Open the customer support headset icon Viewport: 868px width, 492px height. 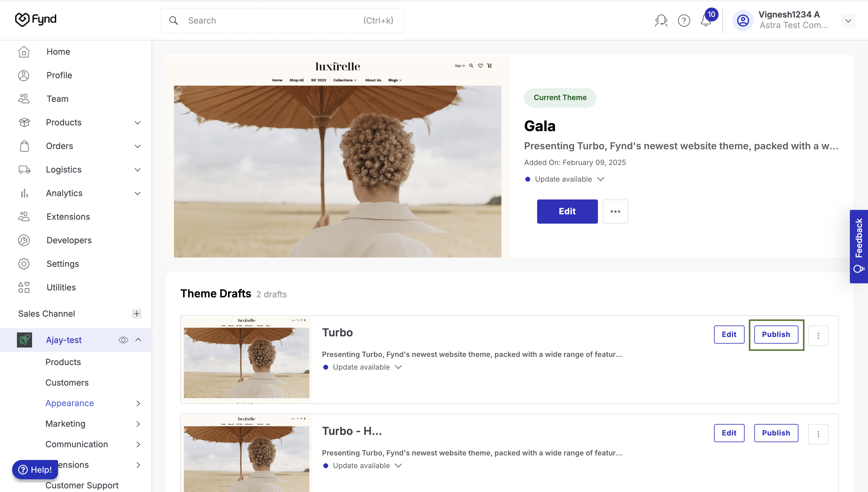(661, 21)
